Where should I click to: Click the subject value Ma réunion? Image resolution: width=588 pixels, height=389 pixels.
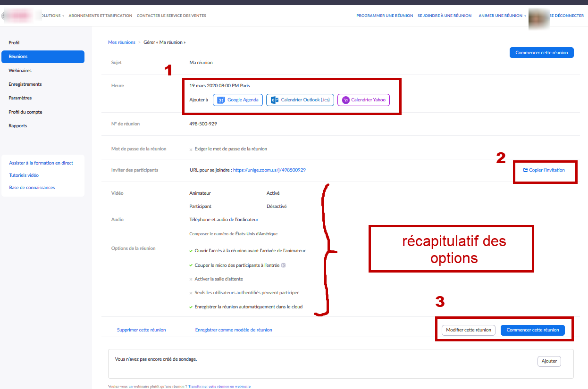201,63
